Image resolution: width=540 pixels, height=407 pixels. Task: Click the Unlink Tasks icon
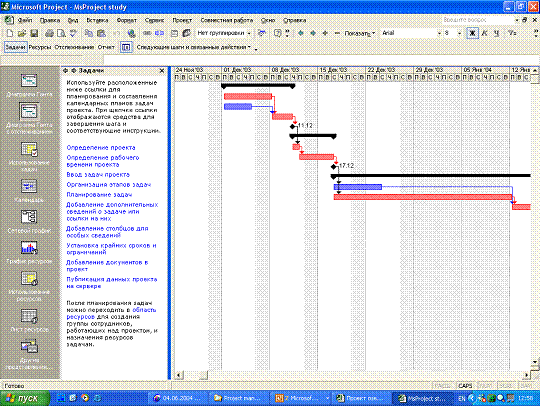point(159,33)
